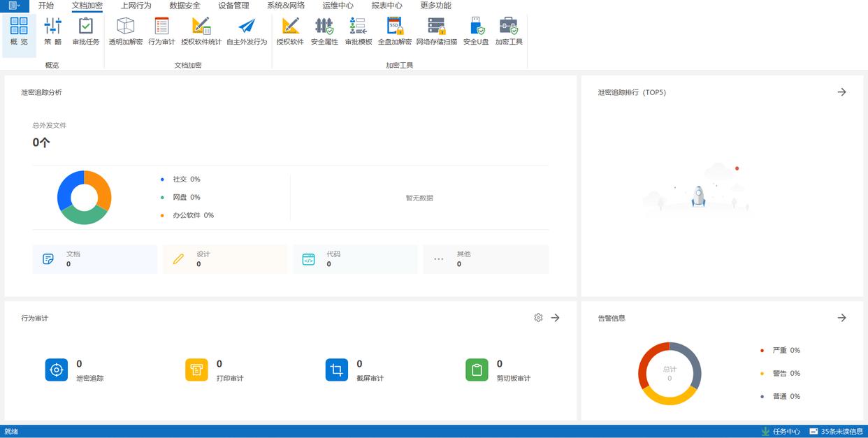Switch to the 数据安全 tab
This screenshot has width=868, height=438.
[x=185, y=6]
